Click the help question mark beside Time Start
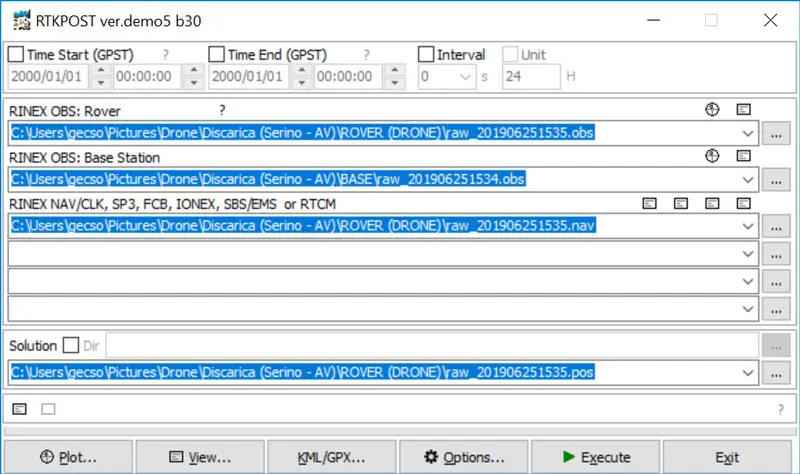800x474 pixels. click(165, 55)
